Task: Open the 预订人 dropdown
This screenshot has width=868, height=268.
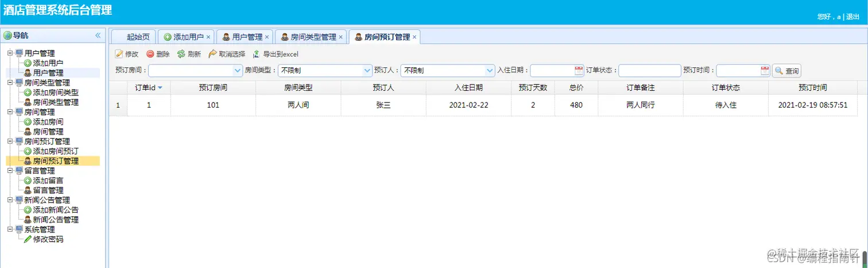Action: pos(490,70)
